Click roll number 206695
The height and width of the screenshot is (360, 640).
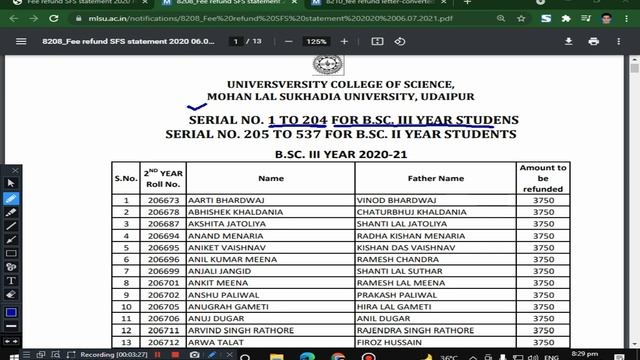point(163,248)
